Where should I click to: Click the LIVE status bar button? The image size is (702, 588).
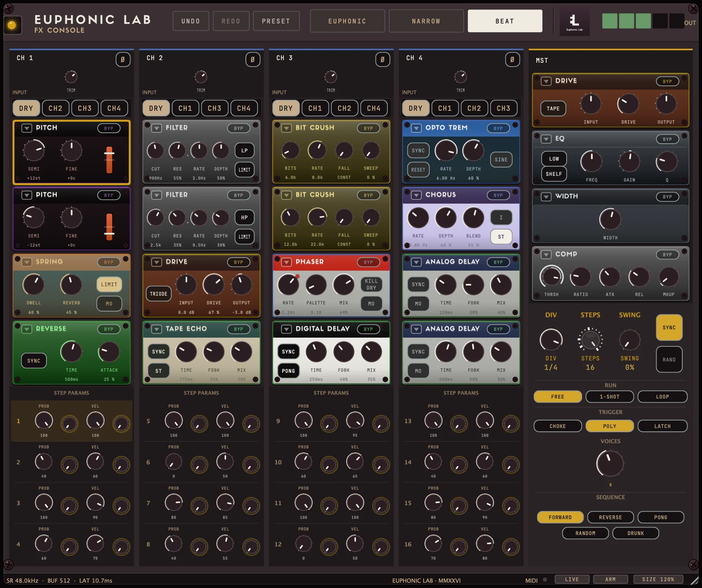pyautogui.click(x=572, y=579)
